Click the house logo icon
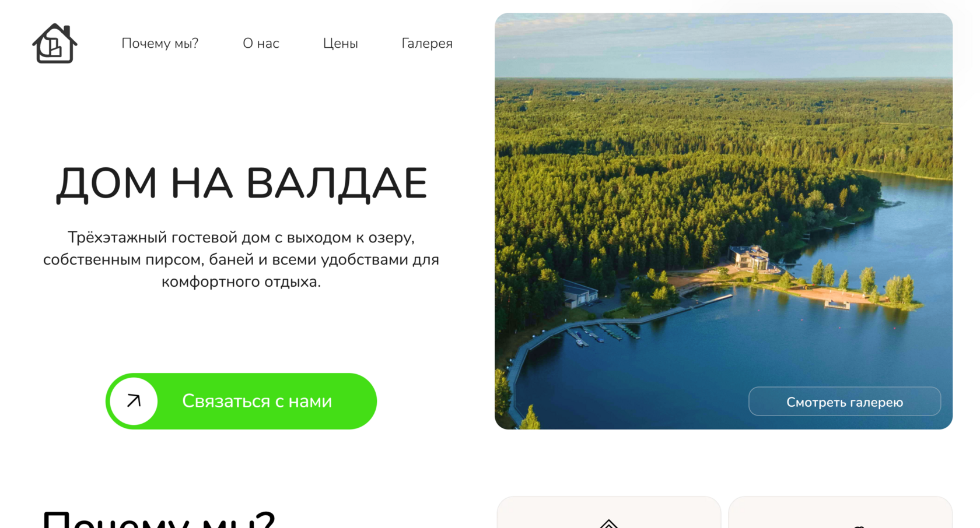The width and height of the screenshot is (980, 528). coord(55,44)
